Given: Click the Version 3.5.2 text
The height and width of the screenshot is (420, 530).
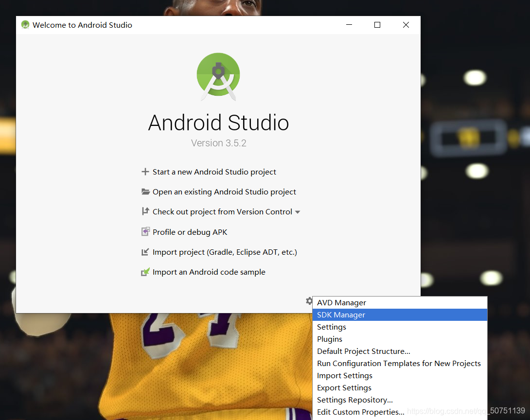Looking at the screenshot, I should [219, 143].
